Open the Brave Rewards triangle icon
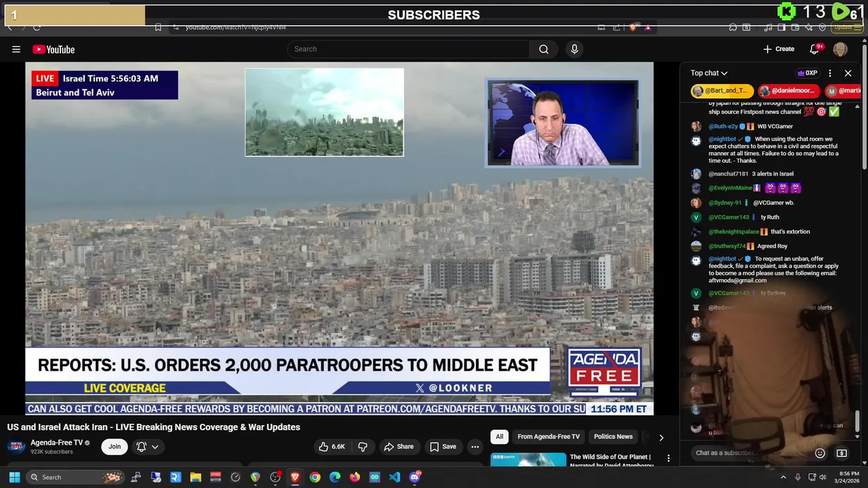 648,27
